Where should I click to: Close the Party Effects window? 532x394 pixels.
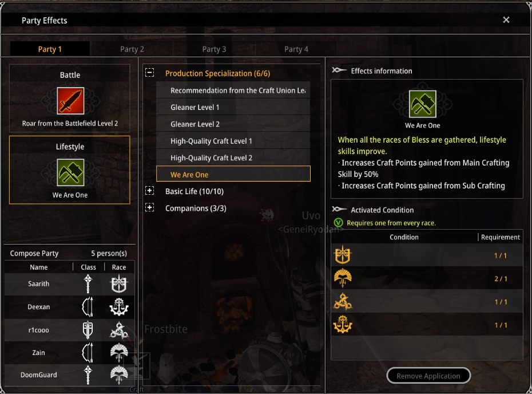click(x=506, y=20)
